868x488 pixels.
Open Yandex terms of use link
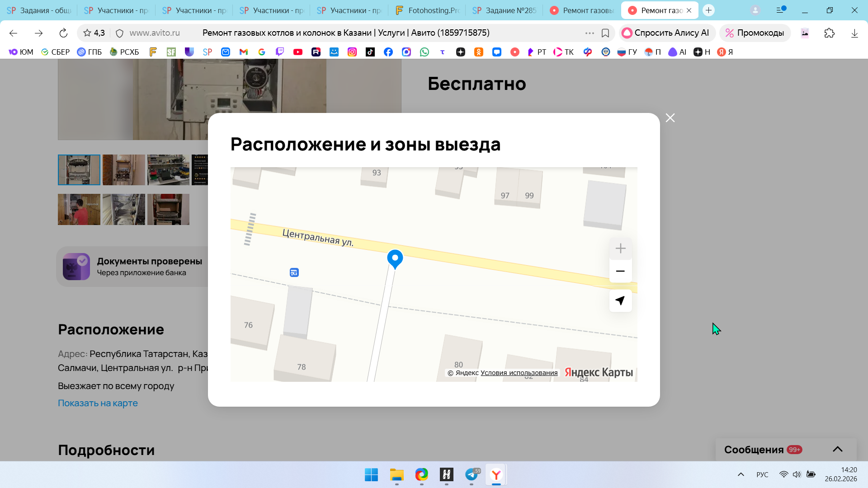tap(519, 373)
